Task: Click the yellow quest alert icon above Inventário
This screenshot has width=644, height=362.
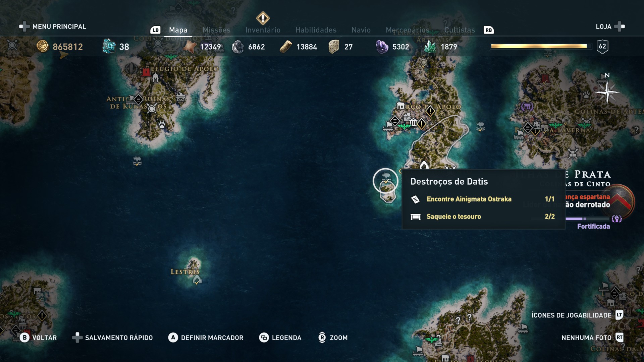Action: point(263,18)
